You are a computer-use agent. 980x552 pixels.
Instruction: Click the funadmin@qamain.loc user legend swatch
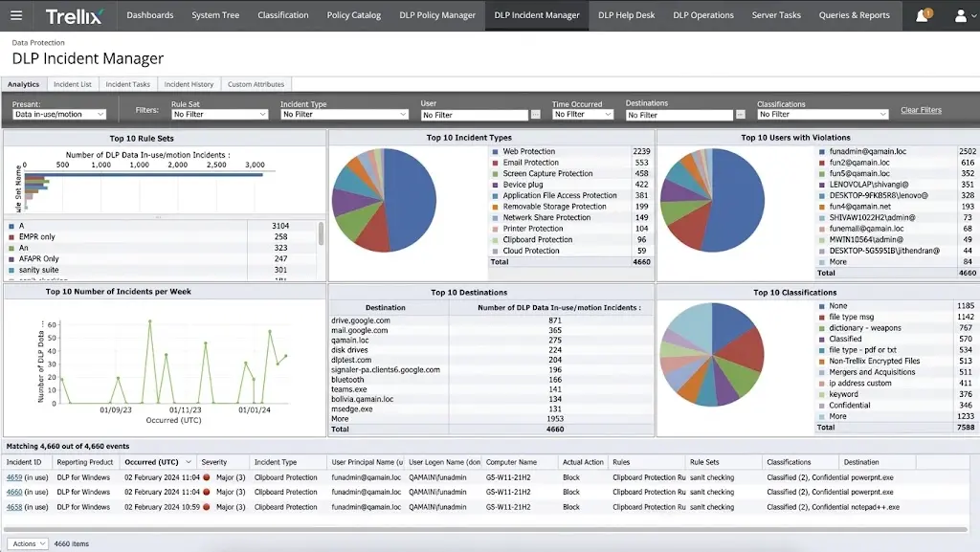tap(822, 152)
